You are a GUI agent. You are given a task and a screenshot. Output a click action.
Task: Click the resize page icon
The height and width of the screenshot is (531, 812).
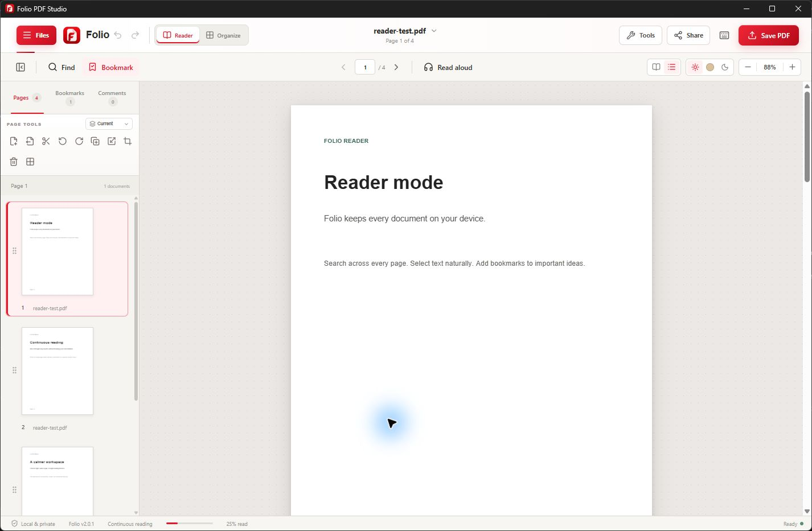click(112, 141)
